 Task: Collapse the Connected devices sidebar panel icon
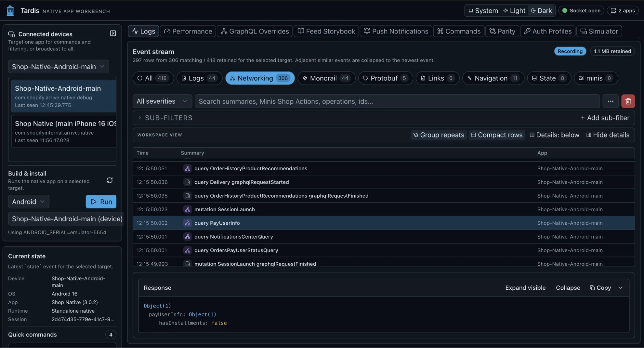(x=113, y=33)
